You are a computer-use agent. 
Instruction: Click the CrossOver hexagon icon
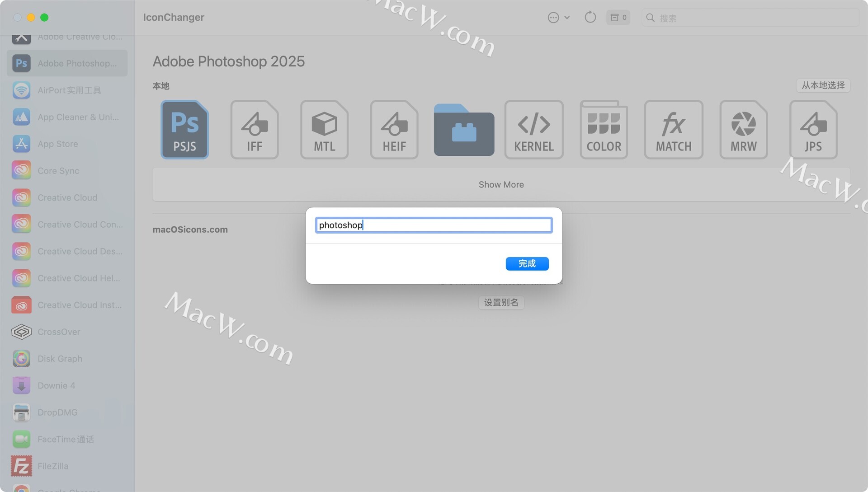[21, 332]
